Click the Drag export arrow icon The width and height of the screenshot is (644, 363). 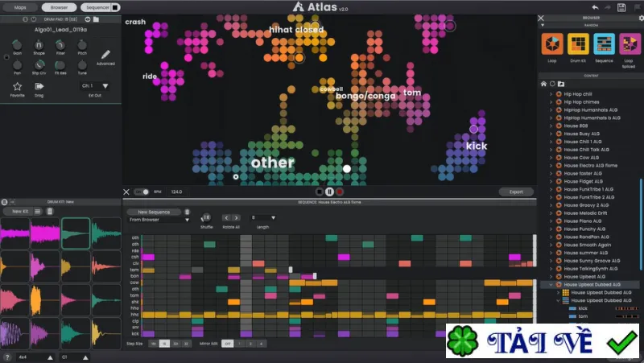[39, 86]
